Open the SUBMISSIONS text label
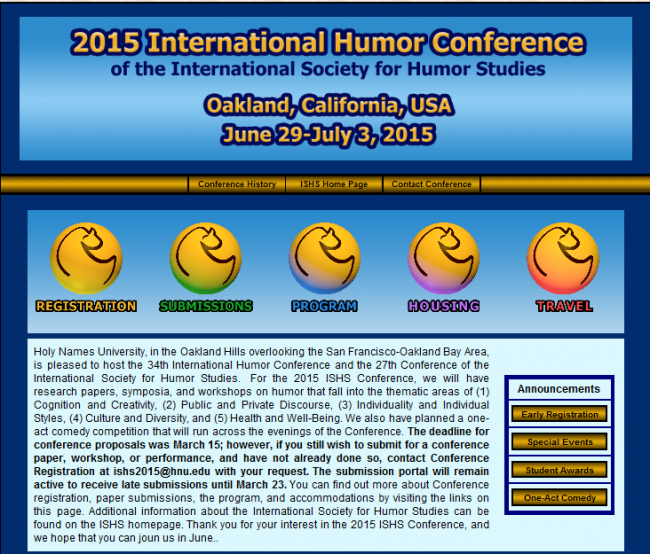This screenshot has width=650, height=554. click(x=206, y=306)
